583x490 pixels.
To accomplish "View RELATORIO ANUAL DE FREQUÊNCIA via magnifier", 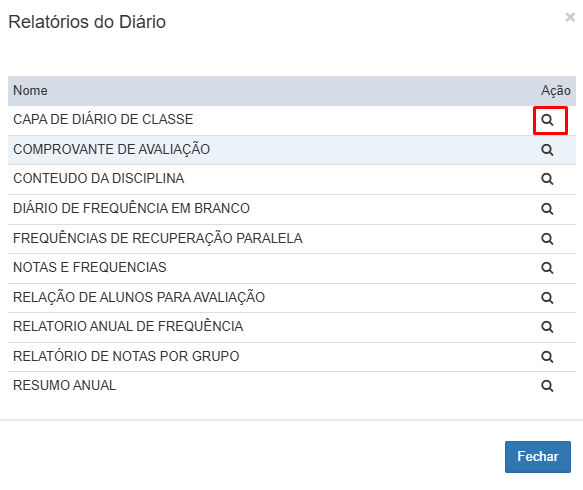I will click(x=547, y=327).
